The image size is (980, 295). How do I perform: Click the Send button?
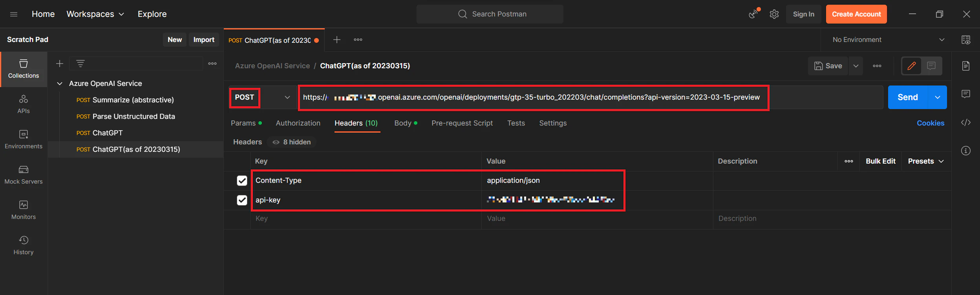[908, 97]
